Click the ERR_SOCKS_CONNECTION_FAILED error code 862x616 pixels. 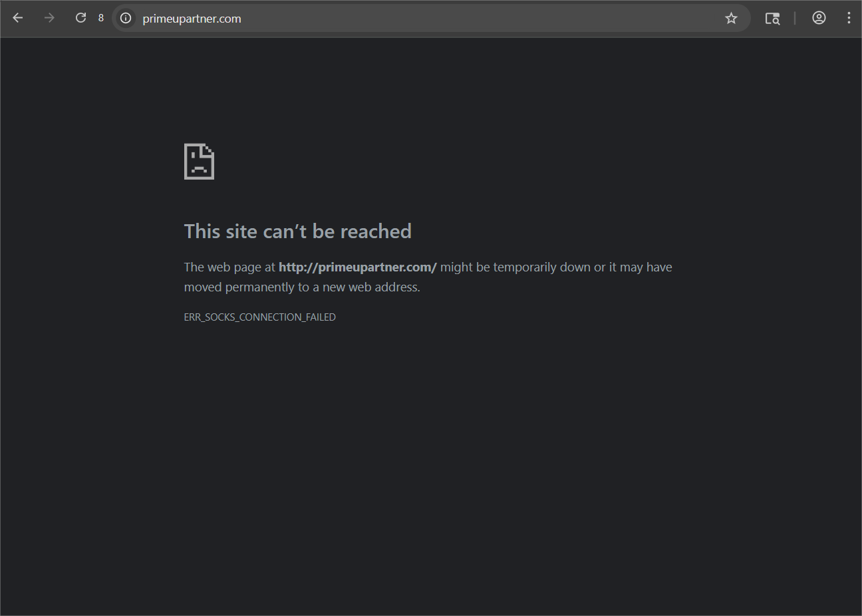point(259,317)
